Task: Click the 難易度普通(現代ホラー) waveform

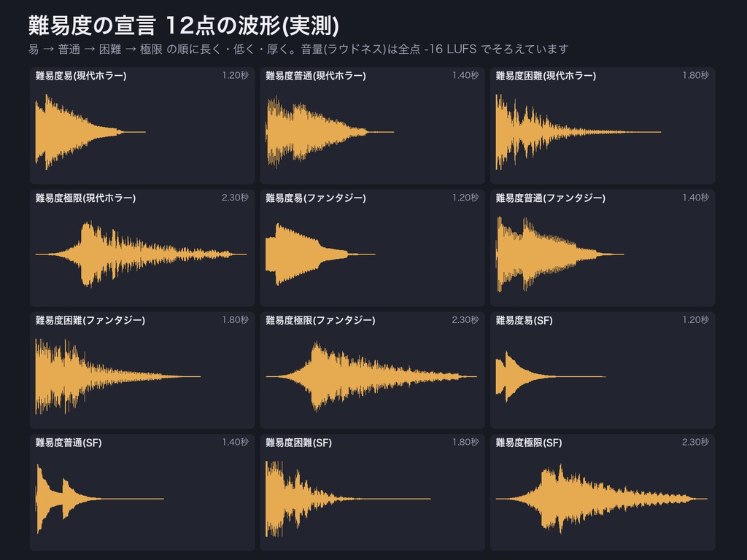Action: [x=330, y=132]
